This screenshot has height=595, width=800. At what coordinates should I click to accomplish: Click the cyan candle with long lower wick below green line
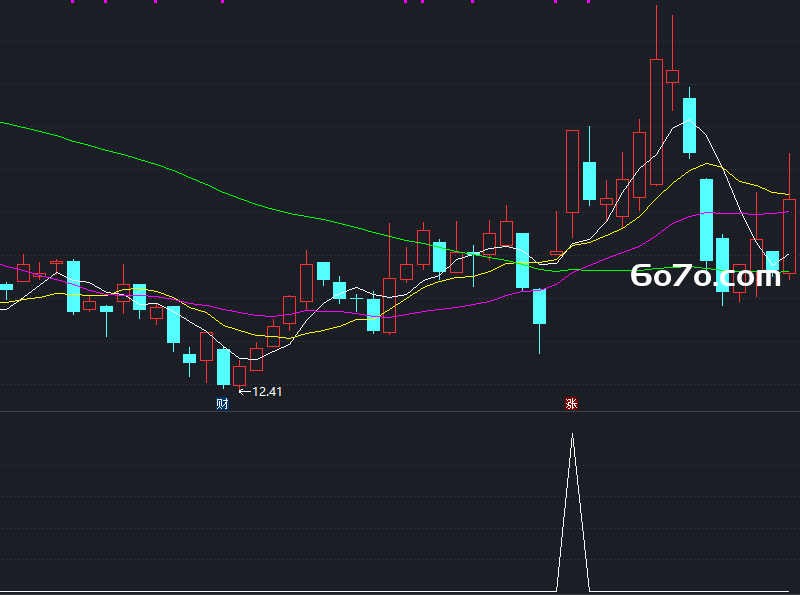coord(539,306)
